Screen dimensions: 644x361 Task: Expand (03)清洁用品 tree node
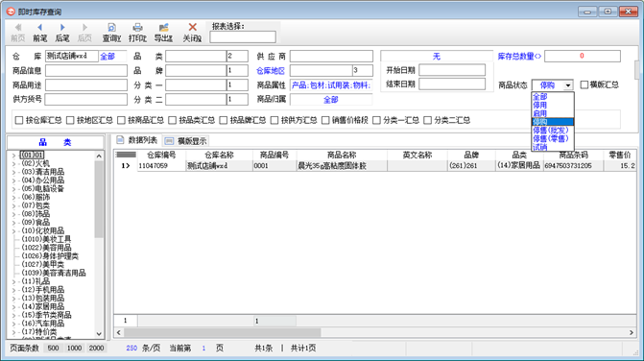click(13, 172)
